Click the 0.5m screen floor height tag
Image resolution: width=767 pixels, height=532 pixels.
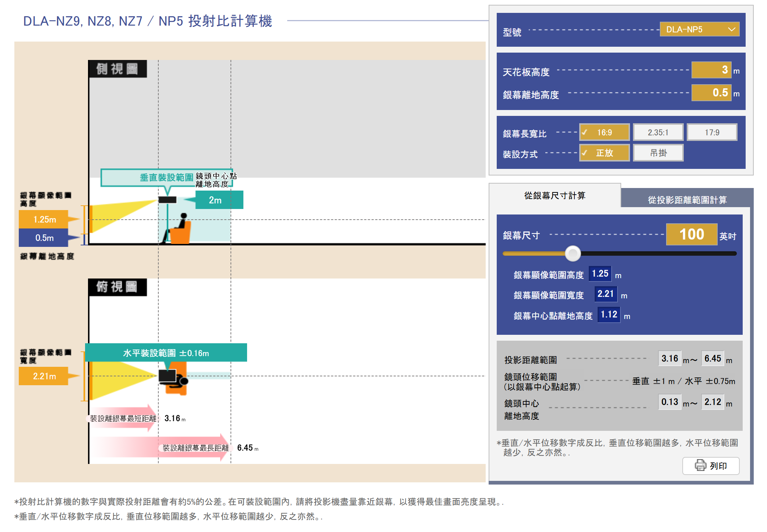[44, 238]
